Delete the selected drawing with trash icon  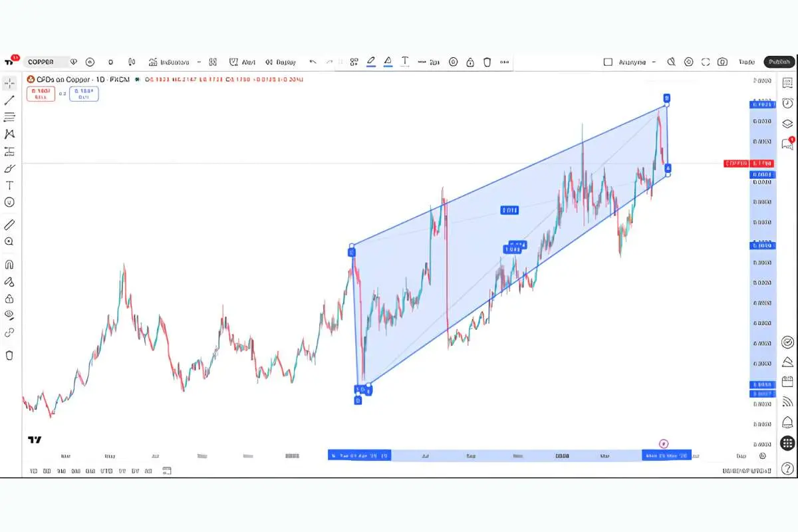click(487, 62)
